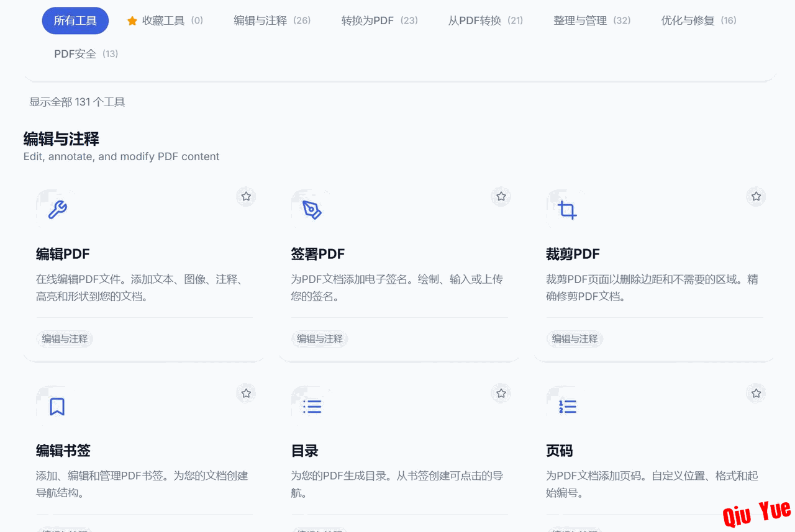Favorite the 编辑书签 tool with its star

tap(246, 394)
